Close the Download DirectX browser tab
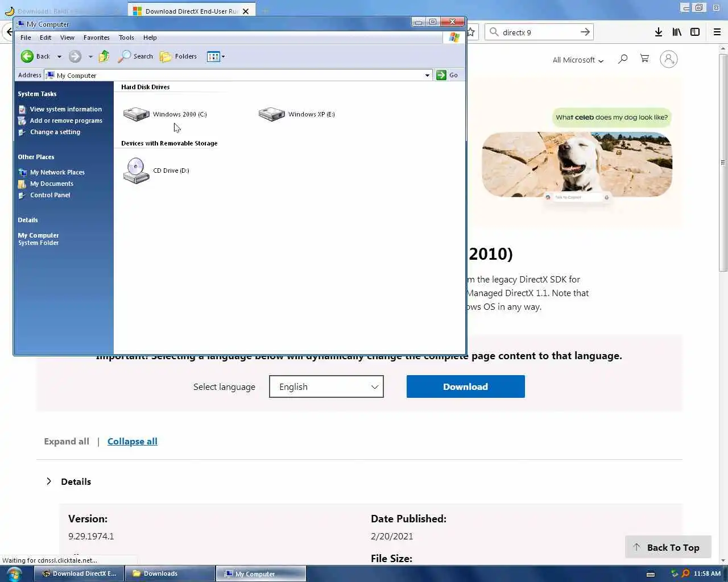 pyautogui.click(x=246, y=11)
